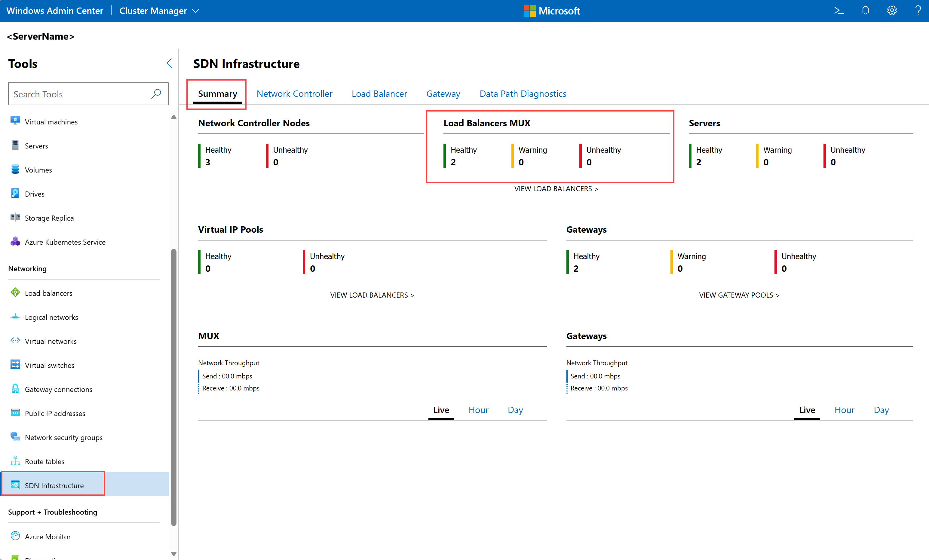The height and width of the screenshot is (560, 929).
Task: Open the settings gear icon
Action: [892, 11]
